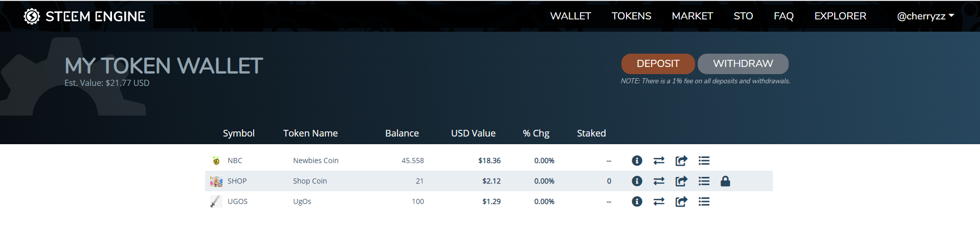Select the SHOP token symbol
This screenshot has height=227, width=980.
(237, 181)
